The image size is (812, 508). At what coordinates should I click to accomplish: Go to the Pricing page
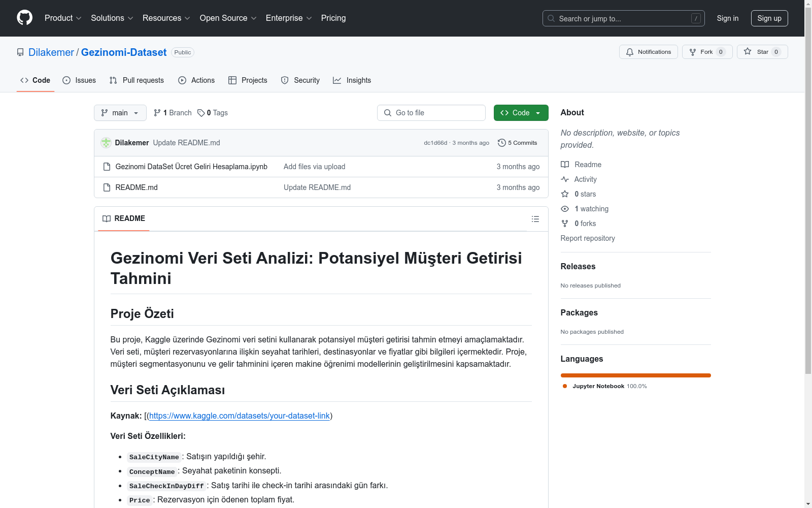coord(333,18)
